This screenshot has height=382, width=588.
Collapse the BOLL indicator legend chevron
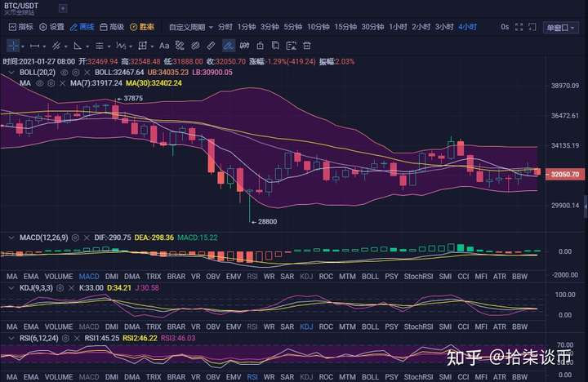pyautogui.click(x=11, y=73)
